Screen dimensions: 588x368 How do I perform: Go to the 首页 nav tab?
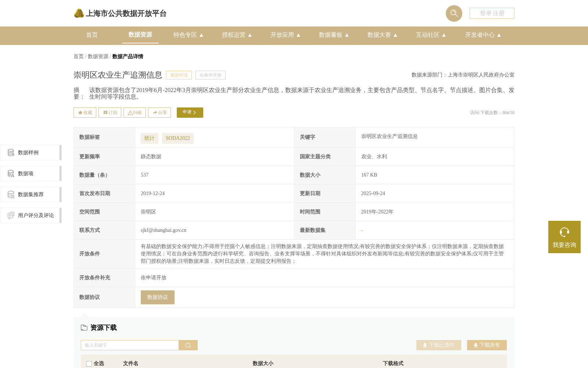[92, 35]
